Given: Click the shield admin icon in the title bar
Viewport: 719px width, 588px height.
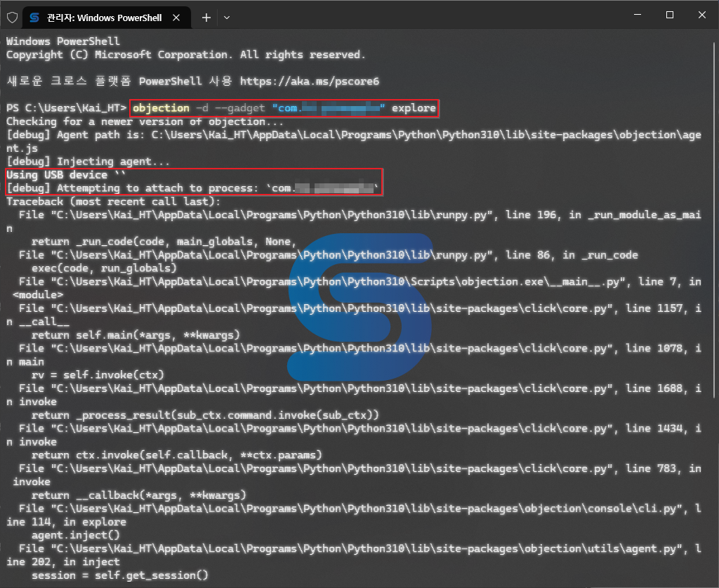Looking at the screenshot, I should coord(13,18).
